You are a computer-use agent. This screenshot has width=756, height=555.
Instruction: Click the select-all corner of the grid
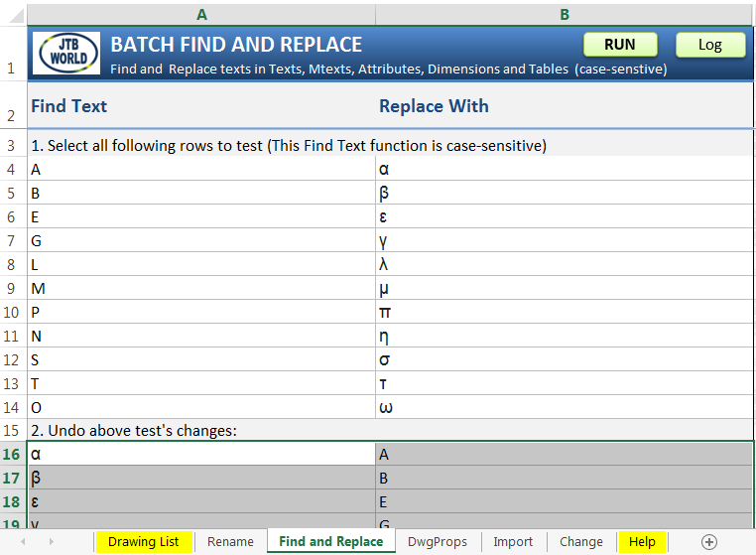(13, 14)
